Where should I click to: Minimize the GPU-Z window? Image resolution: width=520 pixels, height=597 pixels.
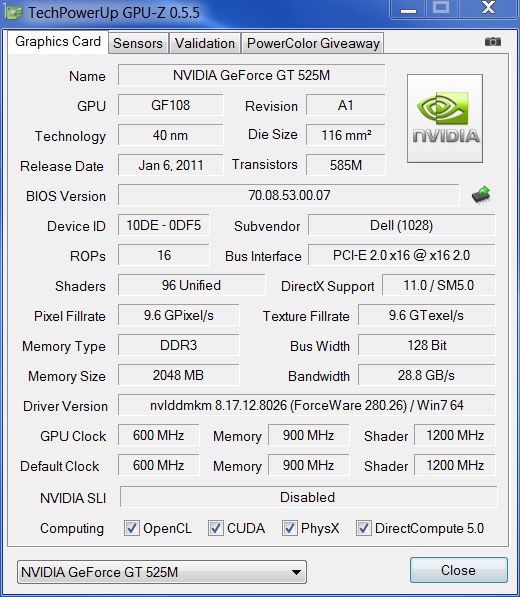[408, 9]
